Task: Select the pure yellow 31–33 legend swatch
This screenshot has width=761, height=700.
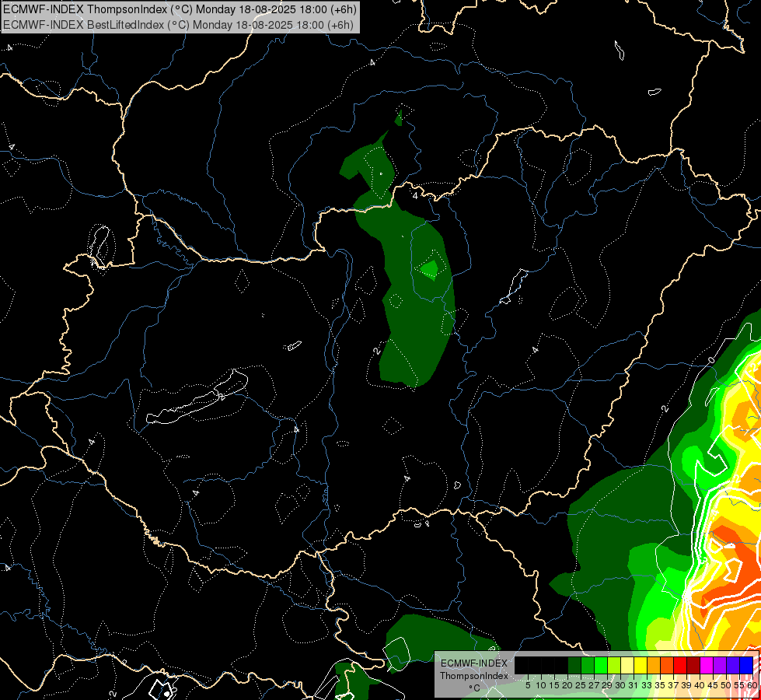Action: (641, 665)
